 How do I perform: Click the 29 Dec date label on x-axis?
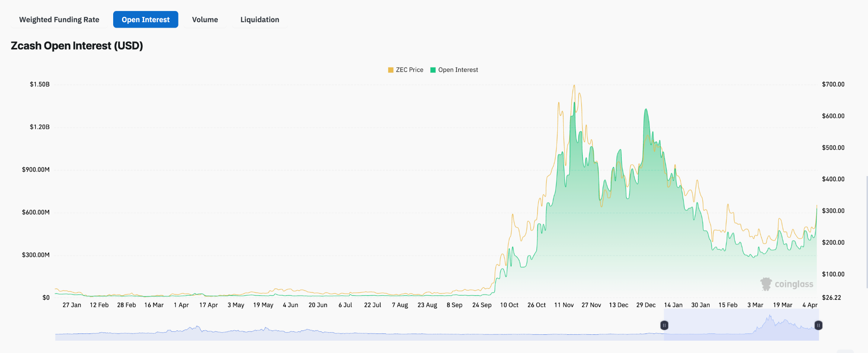pyautogui.click(x=645, y=305)
